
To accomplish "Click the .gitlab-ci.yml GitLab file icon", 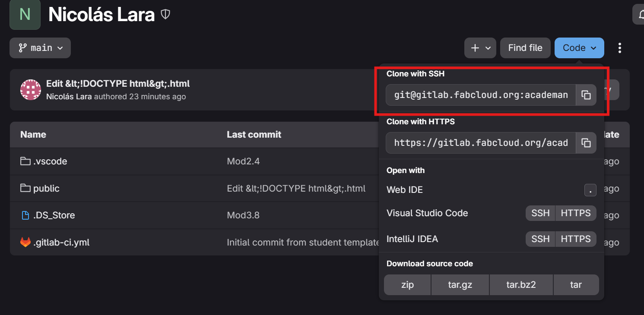I will point(25,243).
